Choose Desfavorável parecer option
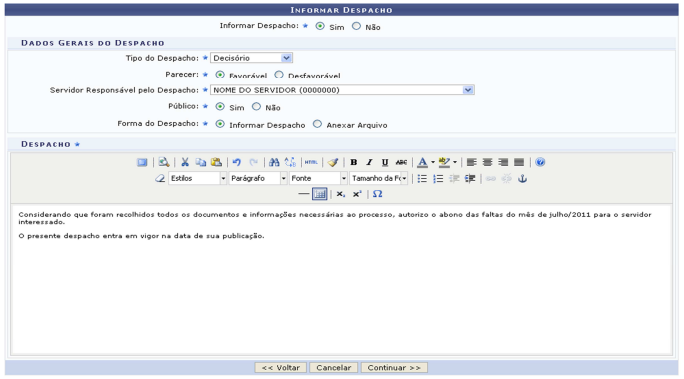Viewport: 684px width, 379px height. (279, 75)
